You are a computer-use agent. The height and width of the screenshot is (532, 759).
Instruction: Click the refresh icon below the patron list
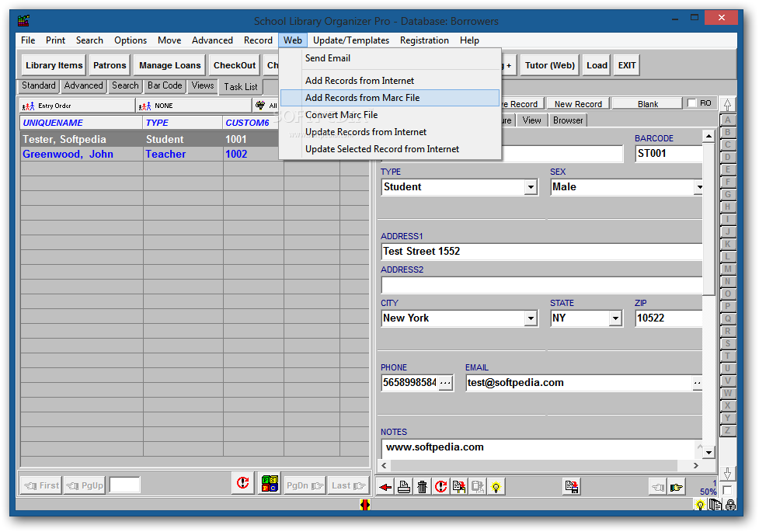(x=243, y=484)
